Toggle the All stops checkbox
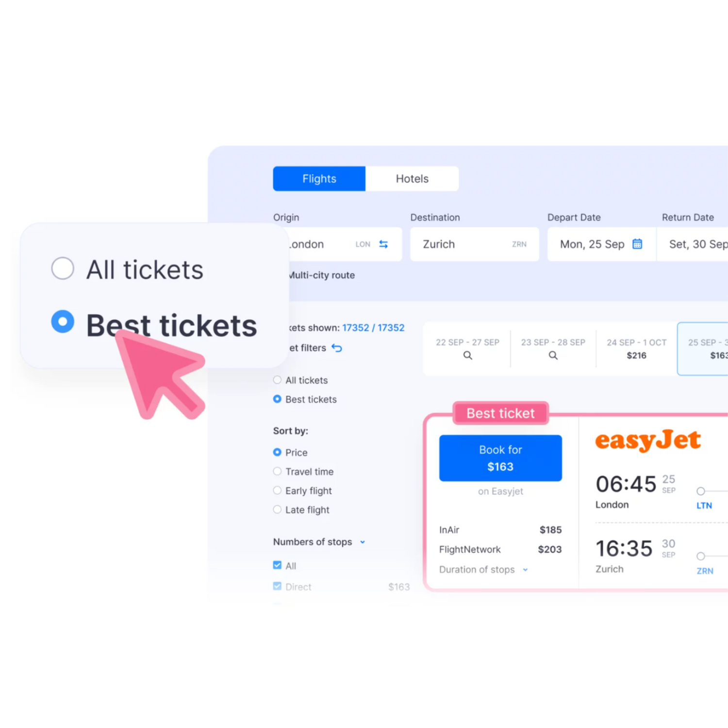Image resolution: width=728 pixels, height=728 pixels. [277, 565]
